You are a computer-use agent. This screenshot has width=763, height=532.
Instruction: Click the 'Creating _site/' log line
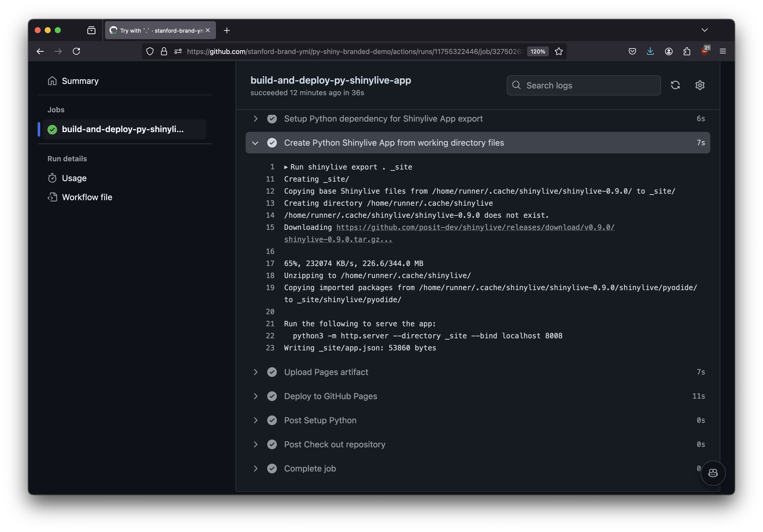(x=317, y=179)
